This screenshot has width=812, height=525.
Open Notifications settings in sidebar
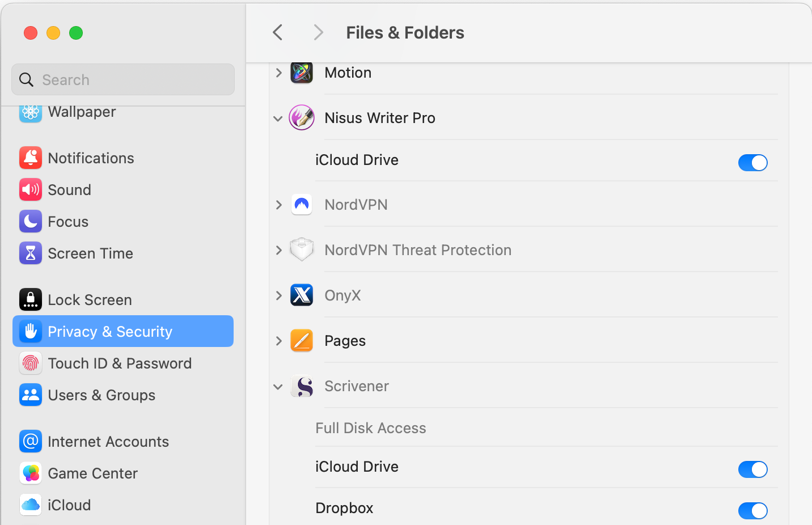(91, 158)
